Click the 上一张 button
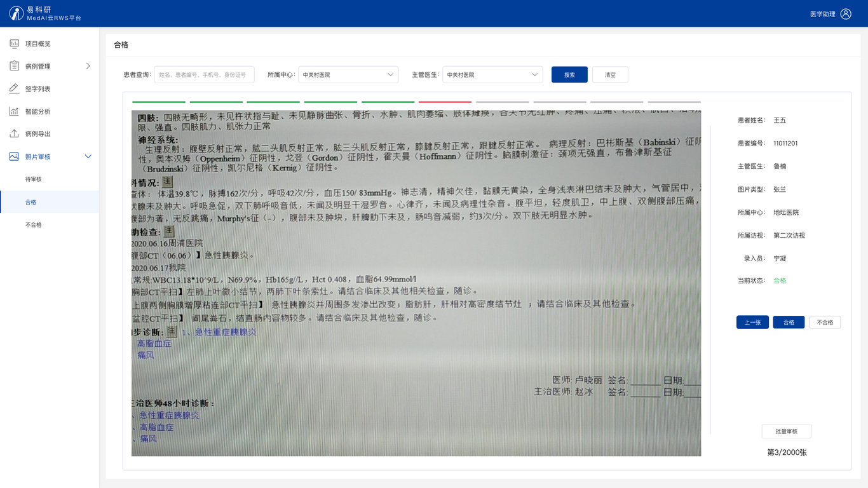868x488 pixels. coord(752,322)
